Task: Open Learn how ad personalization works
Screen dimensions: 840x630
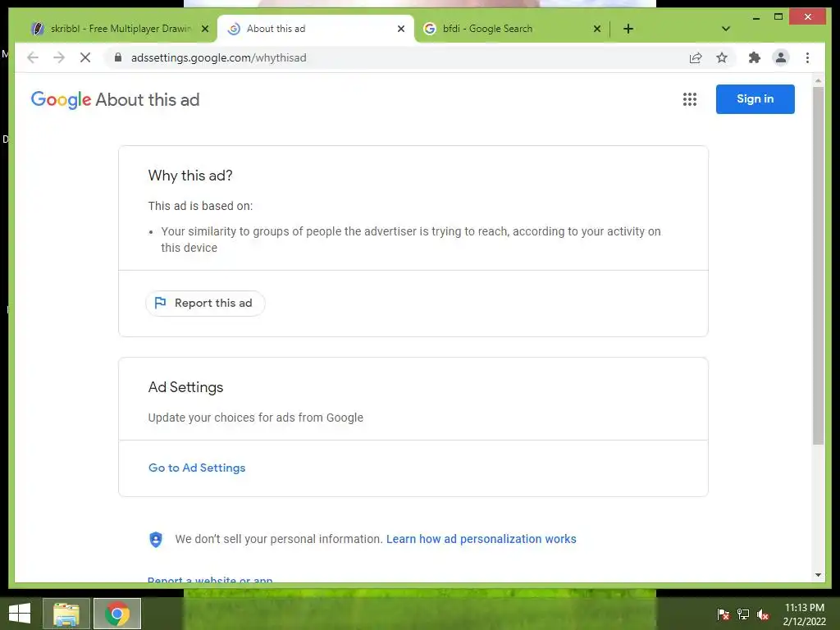Action: 481,539
